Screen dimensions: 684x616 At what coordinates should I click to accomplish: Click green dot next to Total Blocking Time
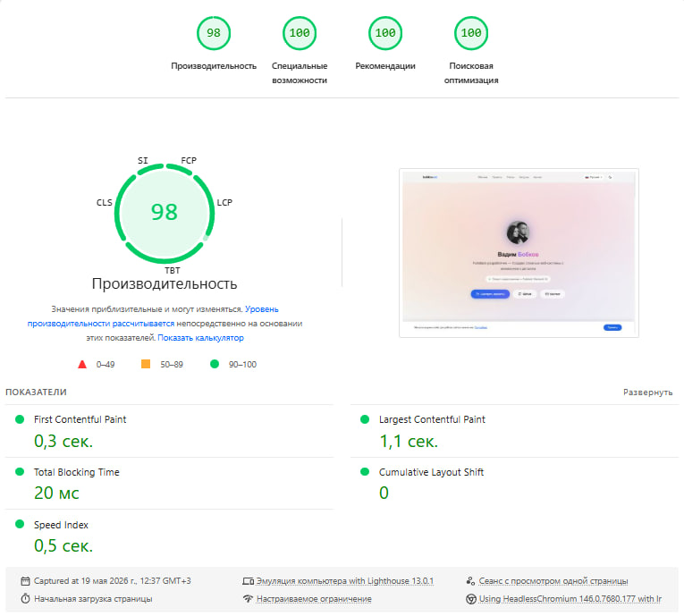20,471
